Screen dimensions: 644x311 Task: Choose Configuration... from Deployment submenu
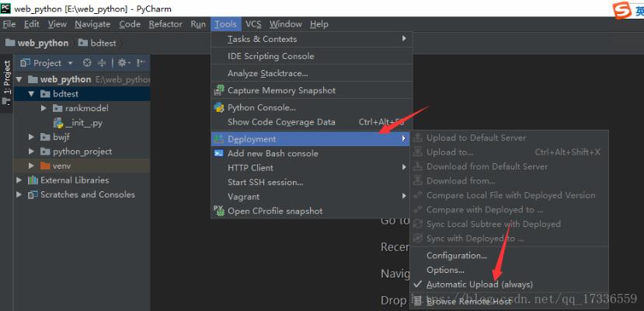(x=456, y=255)
